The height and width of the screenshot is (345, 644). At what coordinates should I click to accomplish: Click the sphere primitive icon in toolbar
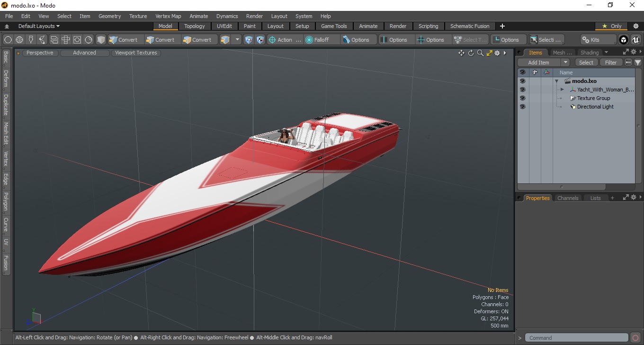(8, 40)
